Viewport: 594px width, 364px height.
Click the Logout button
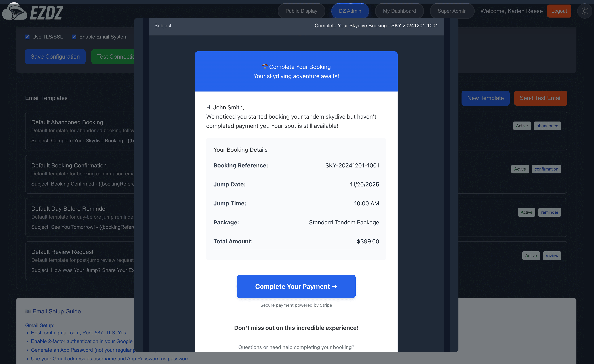tap(559, 11)
